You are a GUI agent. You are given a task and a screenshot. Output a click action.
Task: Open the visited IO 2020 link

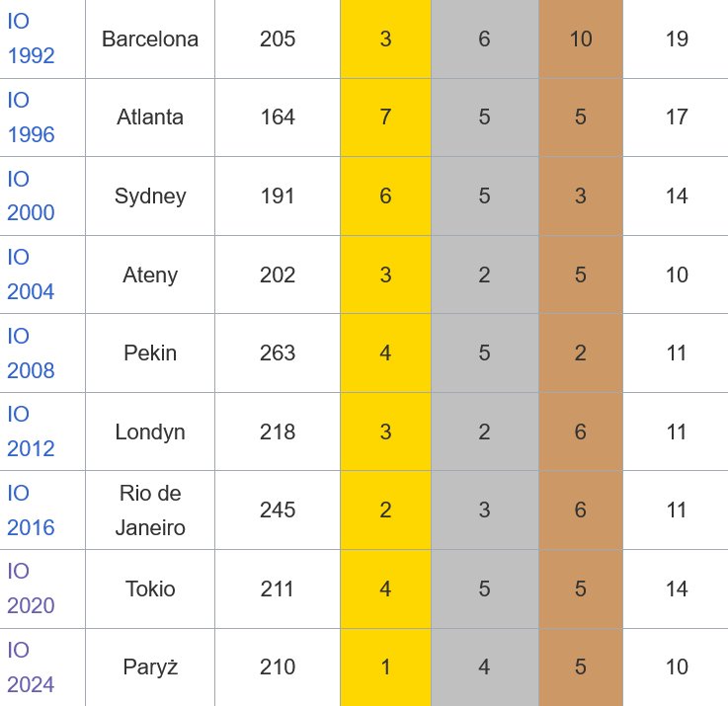coord(31,588)
